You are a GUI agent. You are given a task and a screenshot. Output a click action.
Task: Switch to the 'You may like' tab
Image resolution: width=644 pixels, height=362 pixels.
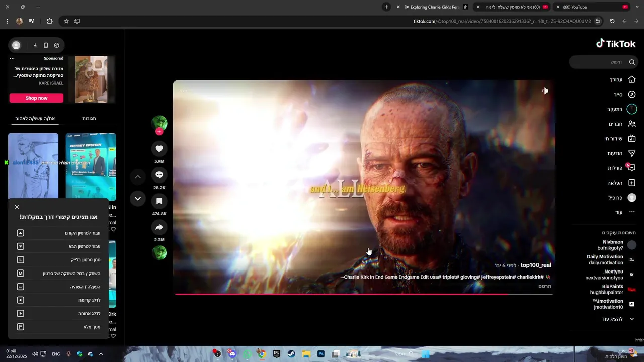[35, 118]
